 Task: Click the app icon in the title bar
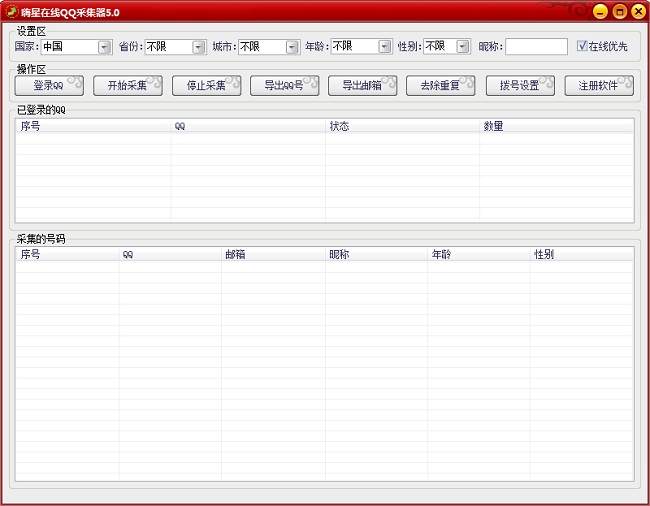(11, 11)
